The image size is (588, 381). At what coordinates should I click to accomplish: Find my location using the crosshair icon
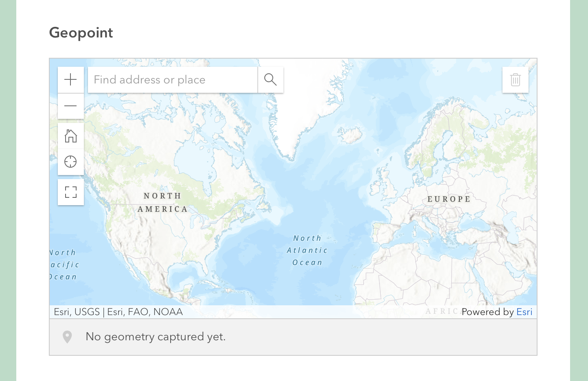71,162
